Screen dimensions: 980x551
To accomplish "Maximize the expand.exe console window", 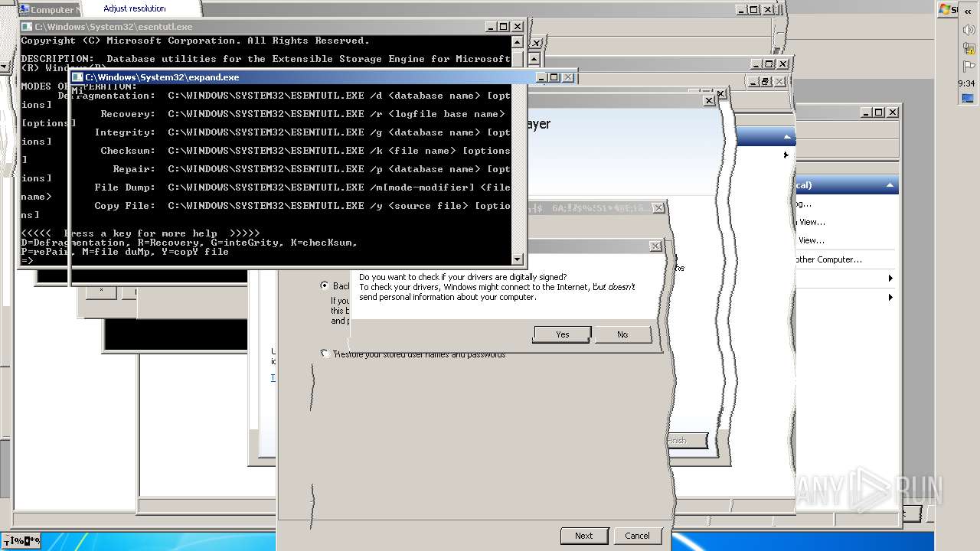I will pyautogui.click(x=555, y=77).
